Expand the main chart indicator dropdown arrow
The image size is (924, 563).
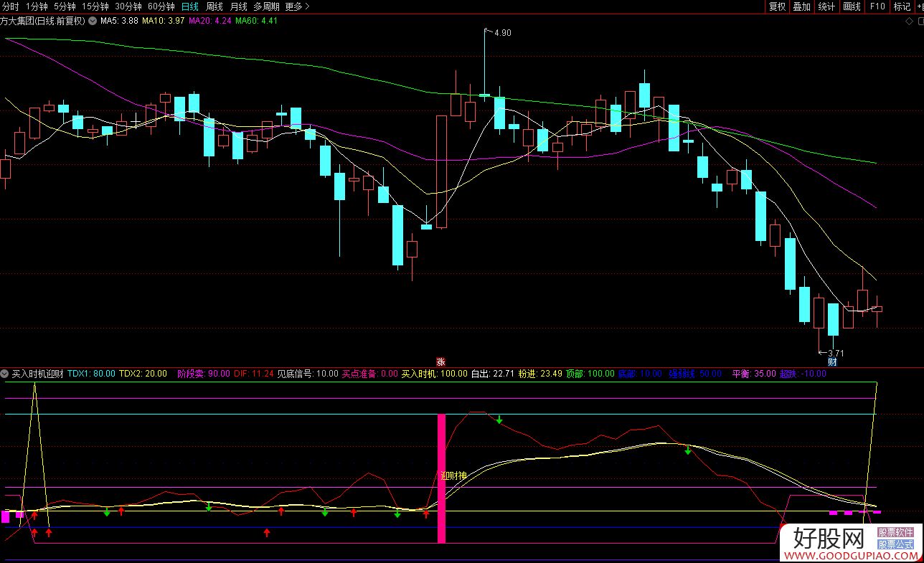(92, 21)
